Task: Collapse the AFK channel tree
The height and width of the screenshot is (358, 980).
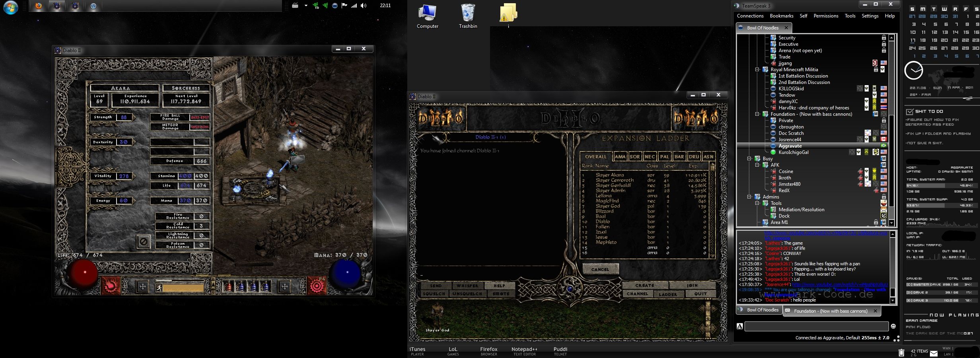Action: [x=757, y=165]
